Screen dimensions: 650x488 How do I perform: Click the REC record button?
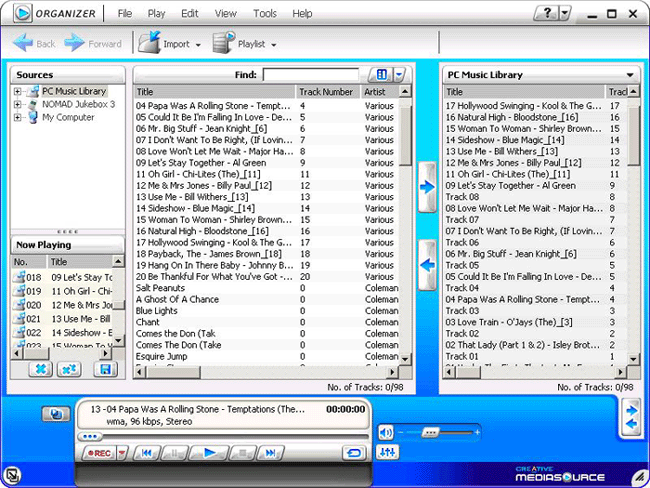tap(99, 453)
